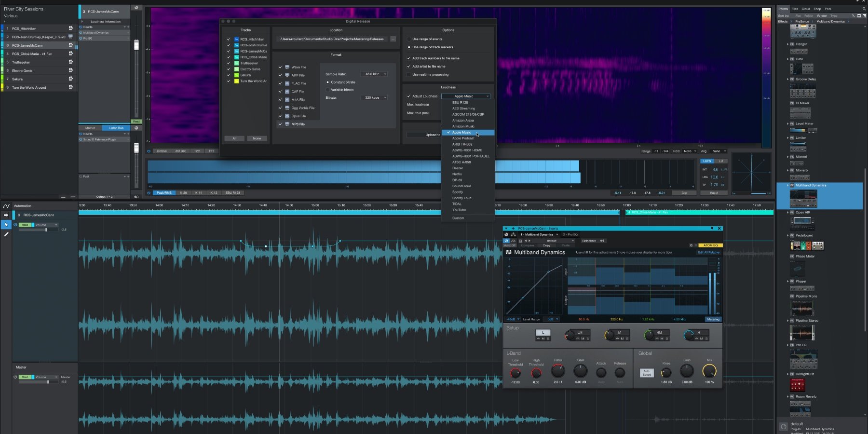The width and height of the screenshot is (868, 434).
Task: Toggle the Multiband Dynamics power button
Action: pyautogui.click(x=506, y=241)
